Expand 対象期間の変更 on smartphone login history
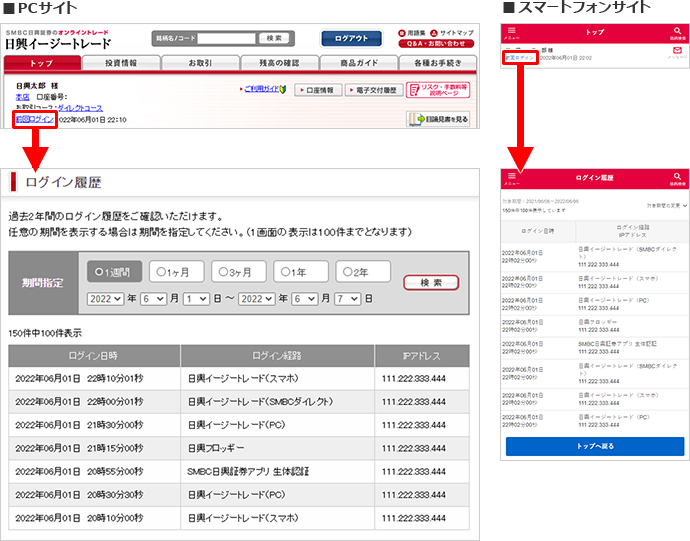 (x=666, y=205)
